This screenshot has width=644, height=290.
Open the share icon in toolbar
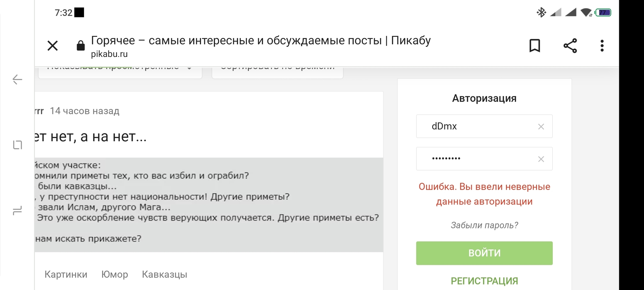point(570,46)
